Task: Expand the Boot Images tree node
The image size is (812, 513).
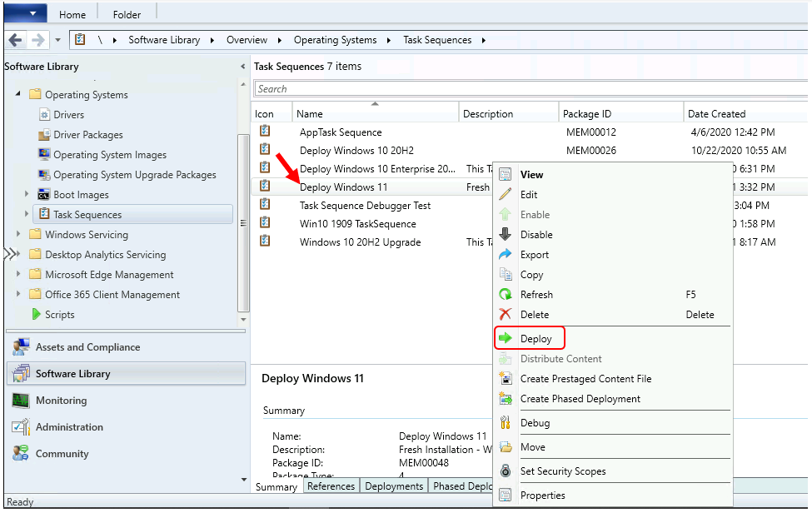Action: [27, 194]
